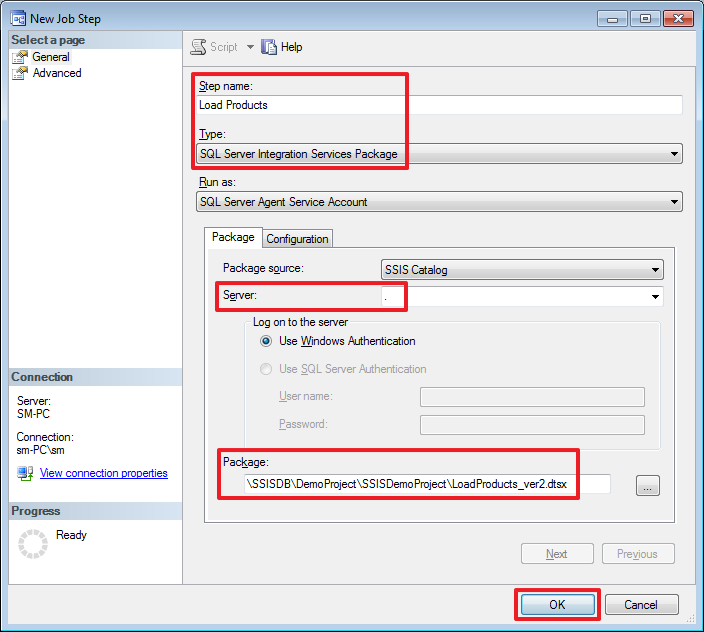Open the Type dropdown list

coord(440,154)
